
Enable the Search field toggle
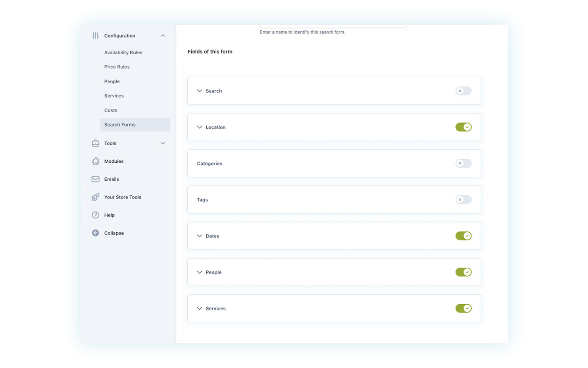pyautogui.click(x=463, y=90)
